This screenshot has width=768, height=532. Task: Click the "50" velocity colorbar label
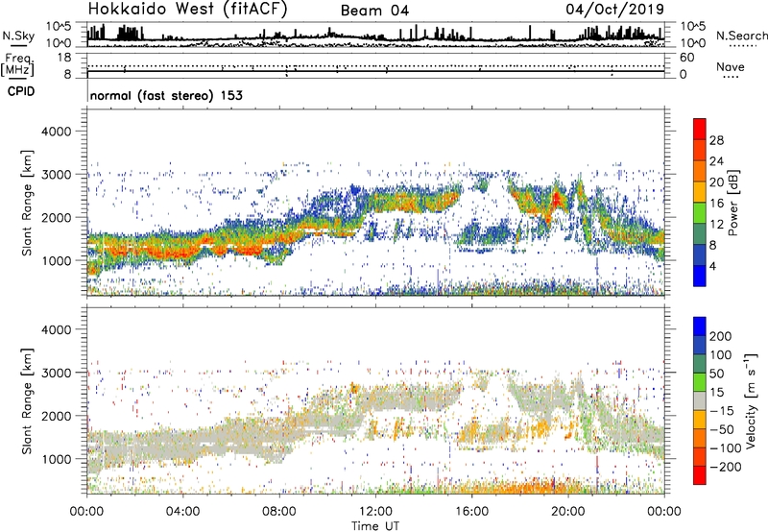pos(716,374)
